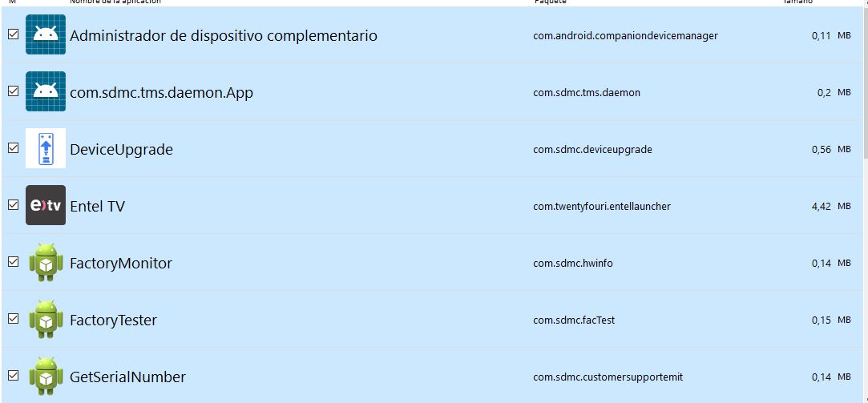Select the DeviceUpgrade app name text

pos(121,150)
